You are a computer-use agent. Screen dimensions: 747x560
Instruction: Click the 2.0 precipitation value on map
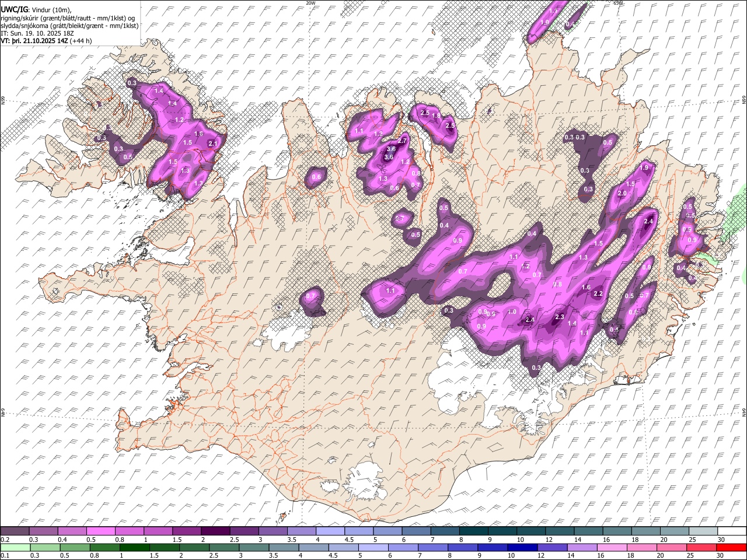click(x=622, y=193)
